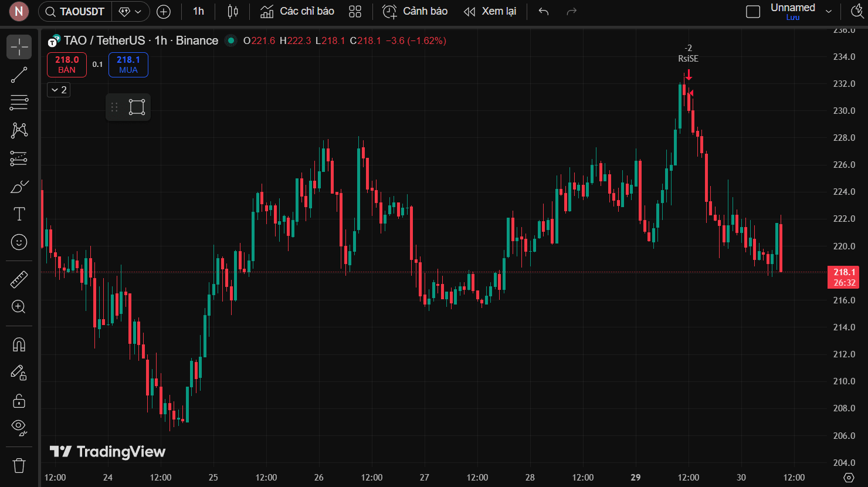
Task: Open the layout setup square icon
Action: [x=753, y=11]
